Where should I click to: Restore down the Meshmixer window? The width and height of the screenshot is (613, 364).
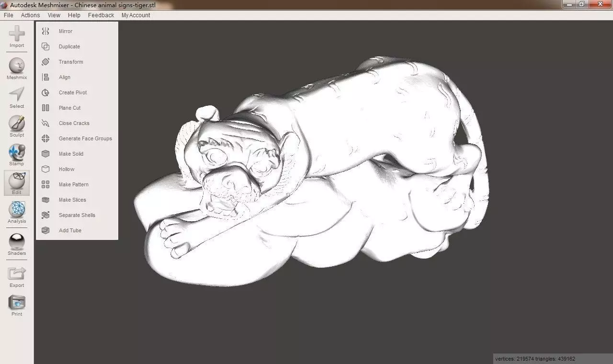click(x=582, y=4)
